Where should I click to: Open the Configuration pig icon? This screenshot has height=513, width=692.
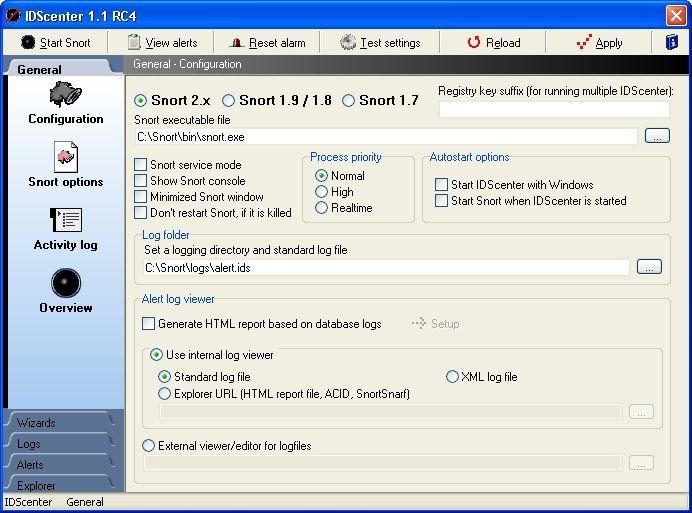pyautogui.click(x=65, y=94)
